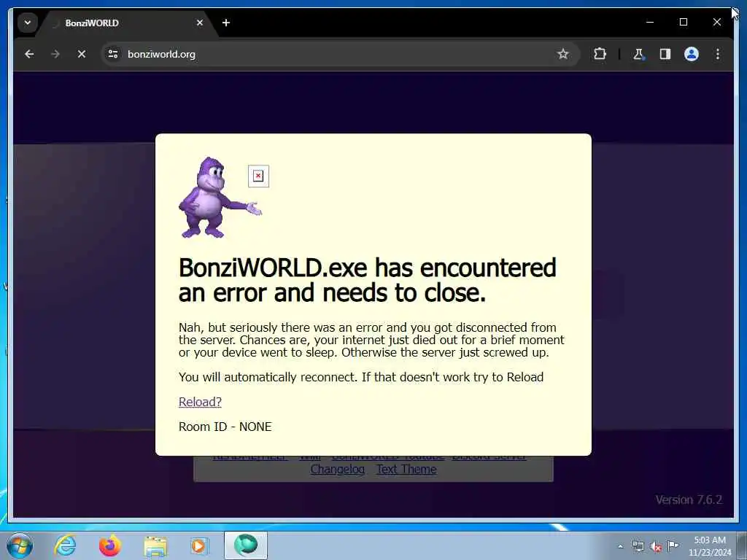View site information icon in address bar

(x=113, y=54)
